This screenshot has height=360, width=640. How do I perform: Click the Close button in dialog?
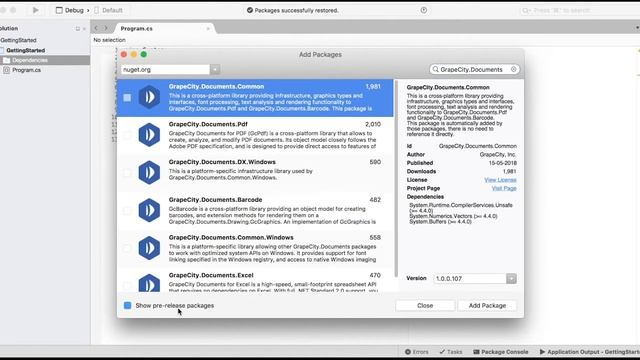[425, 305]
